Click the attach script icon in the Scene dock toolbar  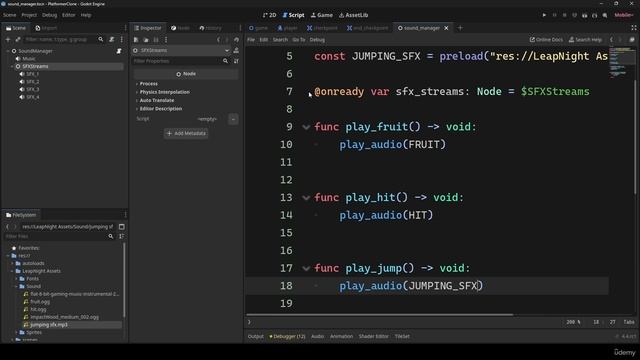(111, 40)
